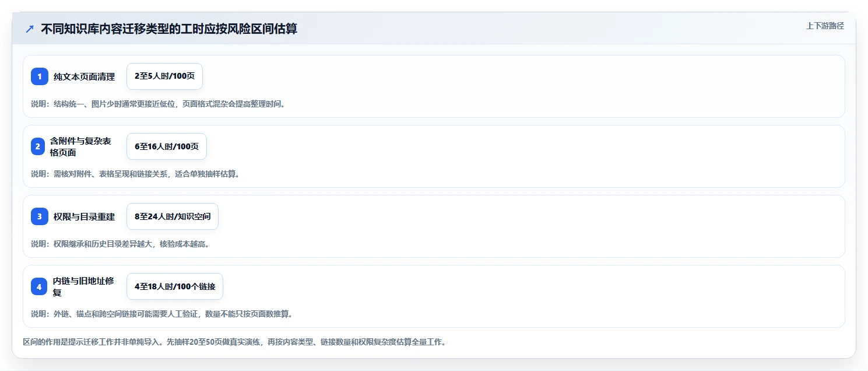Click the 8至24人时/知识空间 estimate chip

173,216
